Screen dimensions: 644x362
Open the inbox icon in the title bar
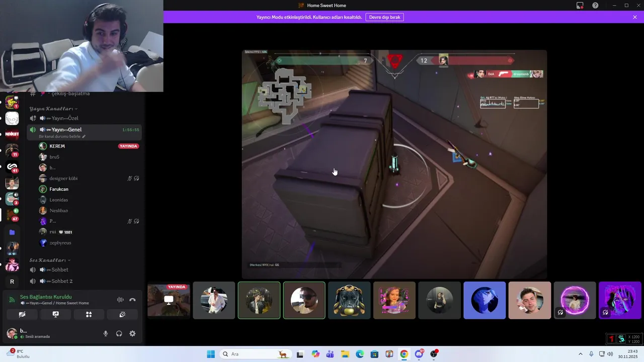click(x=580, y=6)
